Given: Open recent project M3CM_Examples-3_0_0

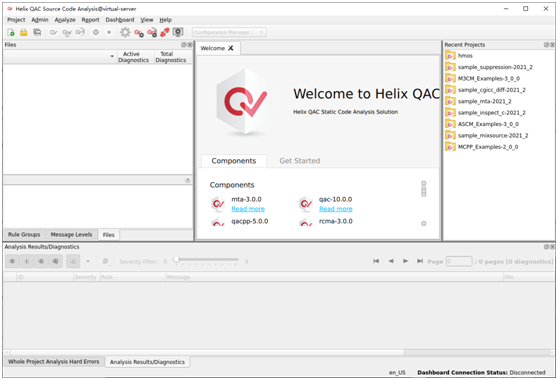Looking at the screenshot, I should (489, 78).
